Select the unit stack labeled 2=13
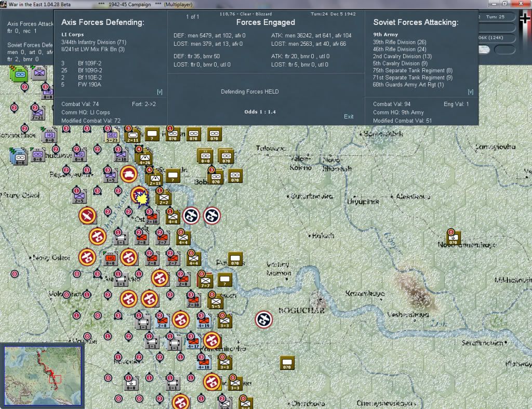532x409 pixels. coord(155,178)
